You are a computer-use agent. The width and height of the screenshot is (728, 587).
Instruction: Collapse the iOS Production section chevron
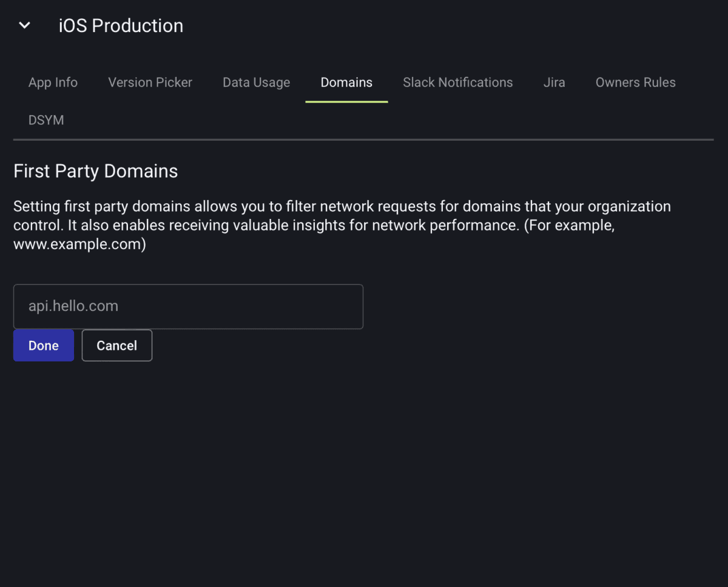pos(24,25)
